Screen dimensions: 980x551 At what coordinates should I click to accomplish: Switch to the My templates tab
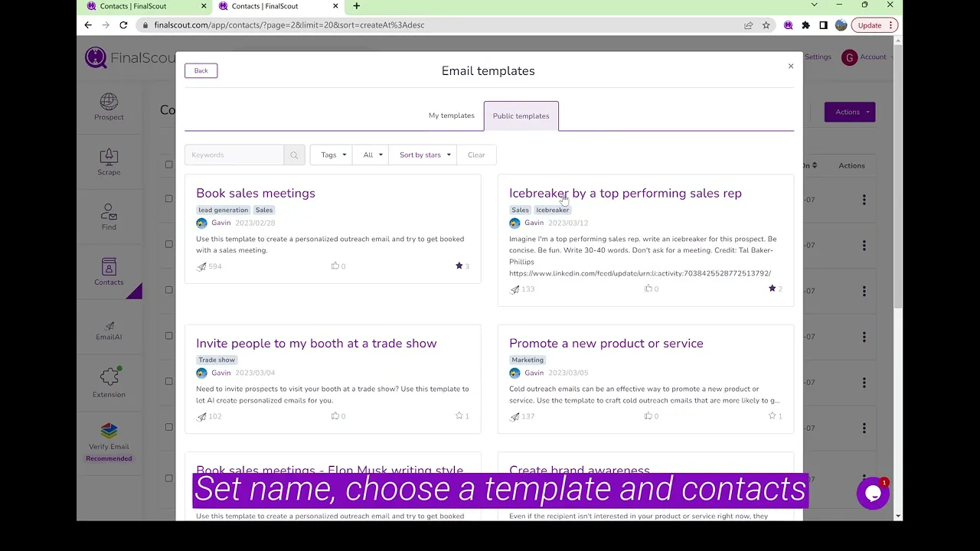452,116
